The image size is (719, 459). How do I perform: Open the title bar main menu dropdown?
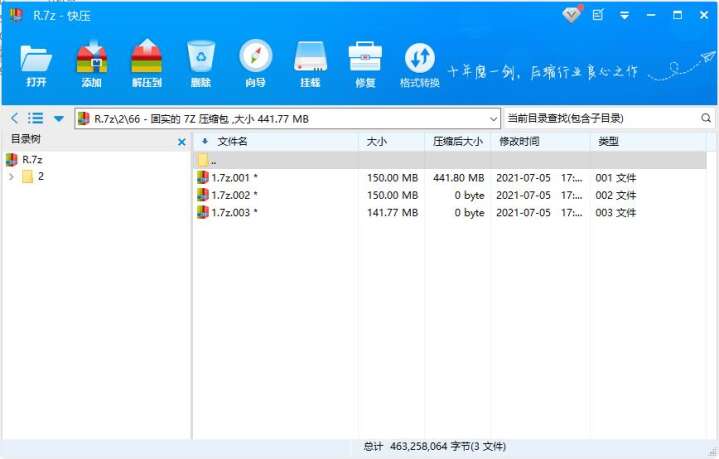[625, 15]
